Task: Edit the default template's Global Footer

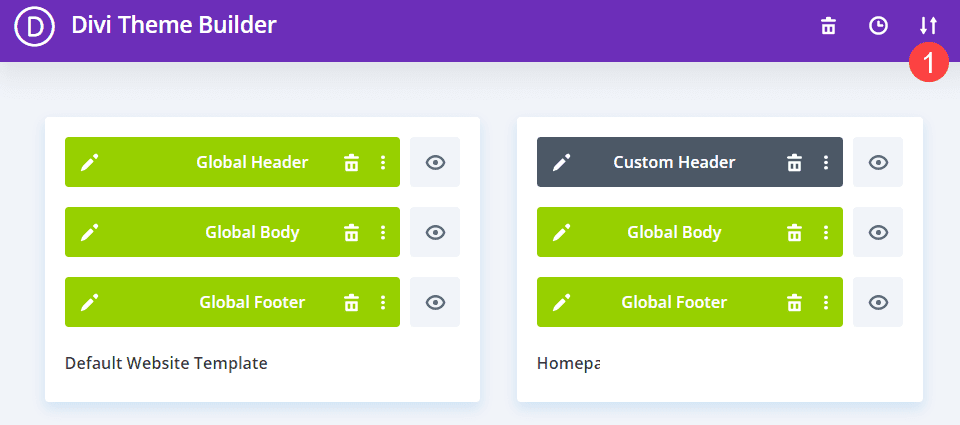Action: (90, 302)
